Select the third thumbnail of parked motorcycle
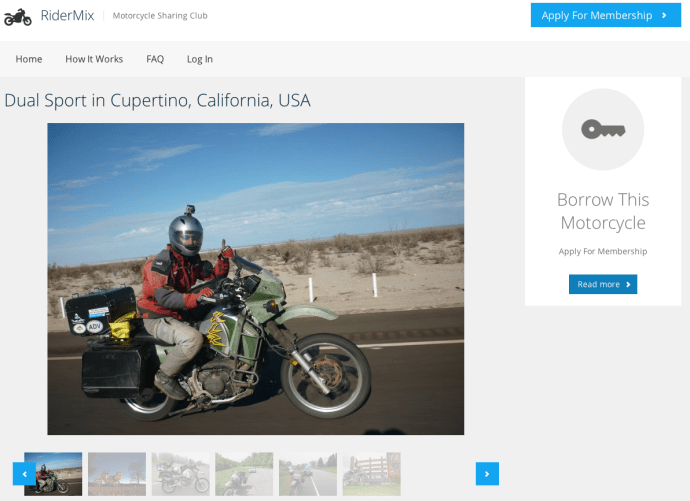 [181, 474]
